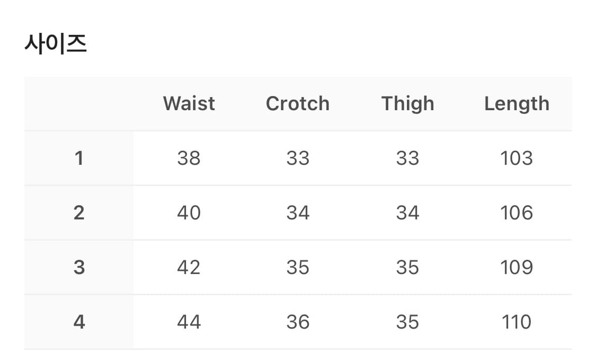
Task: Select size row label 3
Action: coord(79,267)
